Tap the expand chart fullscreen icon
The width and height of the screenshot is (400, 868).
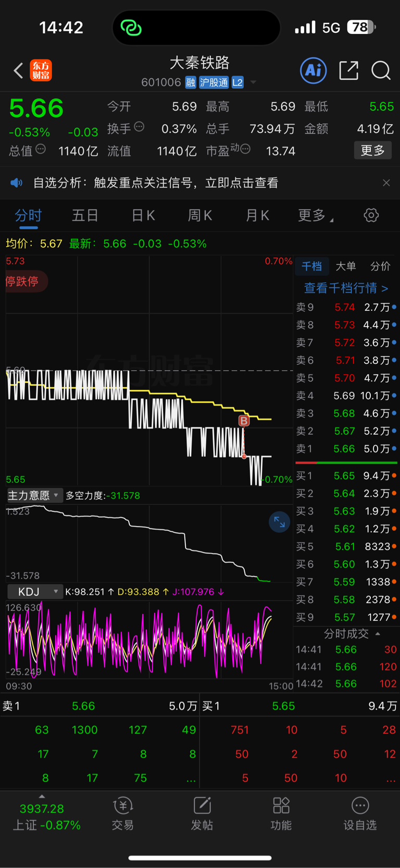[x=279, y=522]
